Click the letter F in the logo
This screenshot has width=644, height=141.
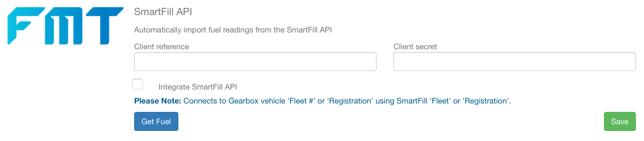pyautogui.click(x=26, y=26)
